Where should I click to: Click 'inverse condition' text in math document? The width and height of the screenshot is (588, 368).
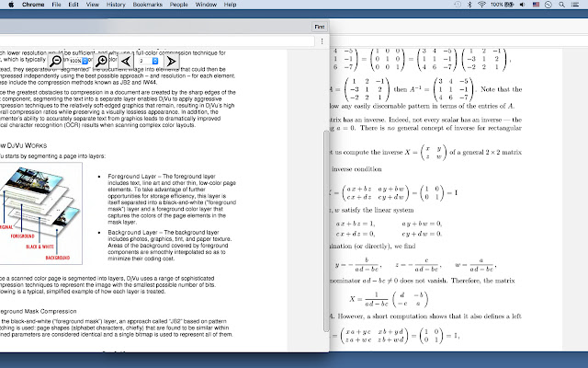click(x=356, y=169)
